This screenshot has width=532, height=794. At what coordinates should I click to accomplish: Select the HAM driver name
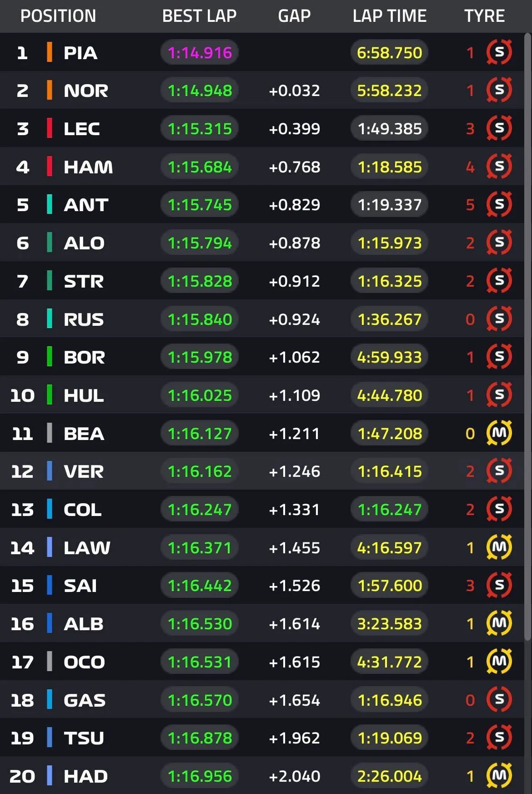click(88, 167)
